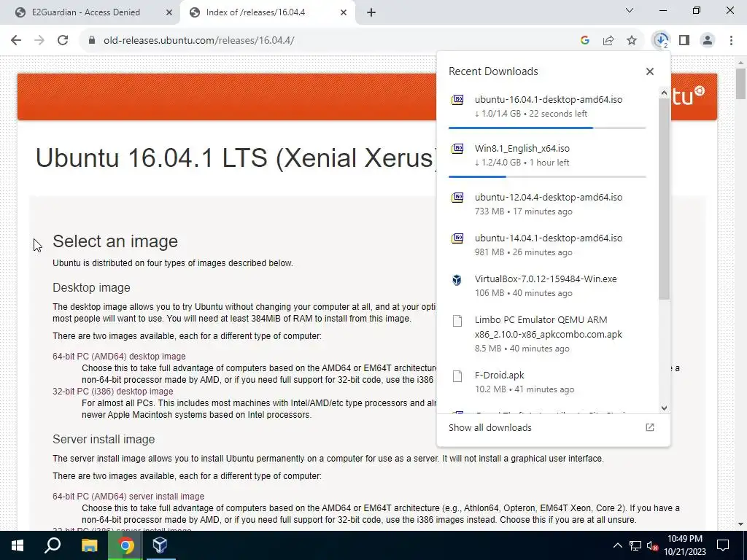Click the downloads list scrollbar thumb
The height and width of the screenshot is (560, 747).
point(664,199)
